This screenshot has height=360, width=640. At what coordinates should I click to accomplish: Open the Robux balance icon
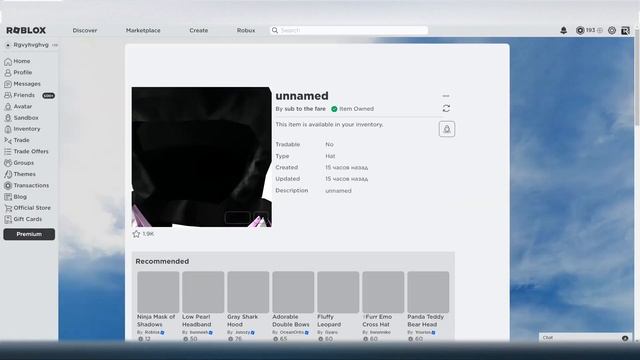580,30
